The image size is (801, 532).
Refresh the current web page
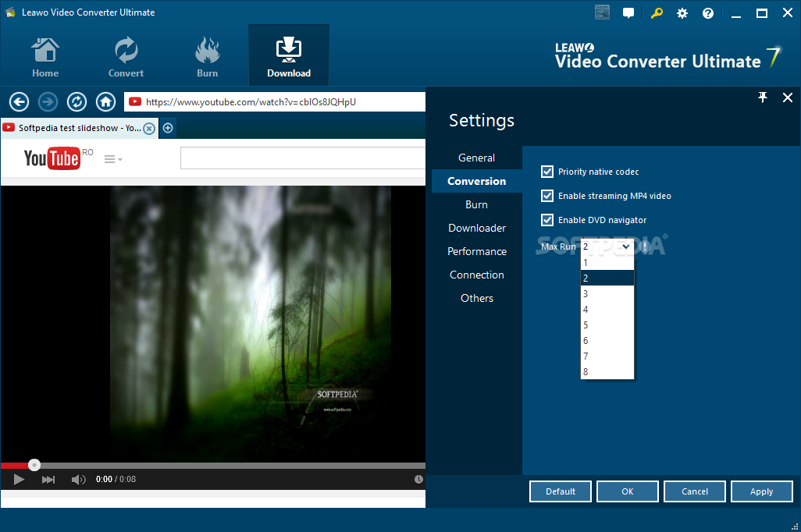77,101
